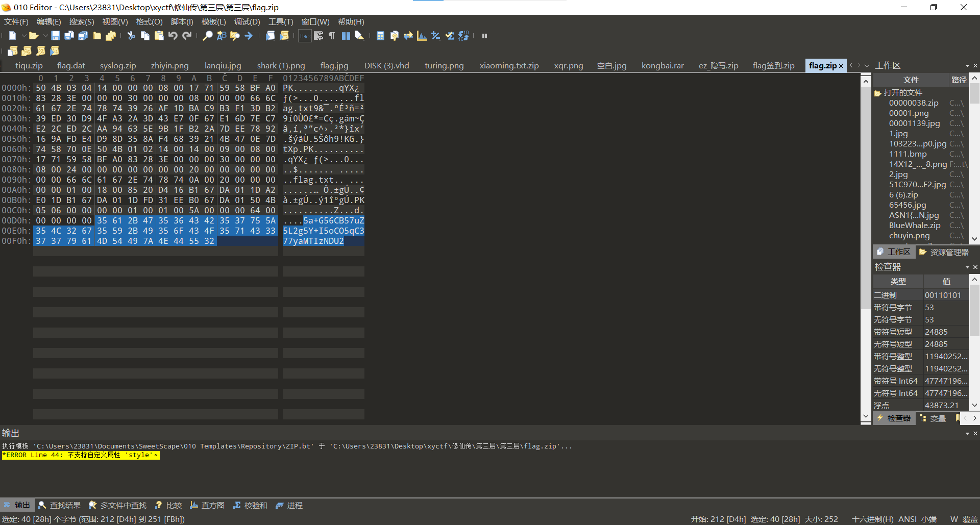Close the 输出 panel

(975, 434)
